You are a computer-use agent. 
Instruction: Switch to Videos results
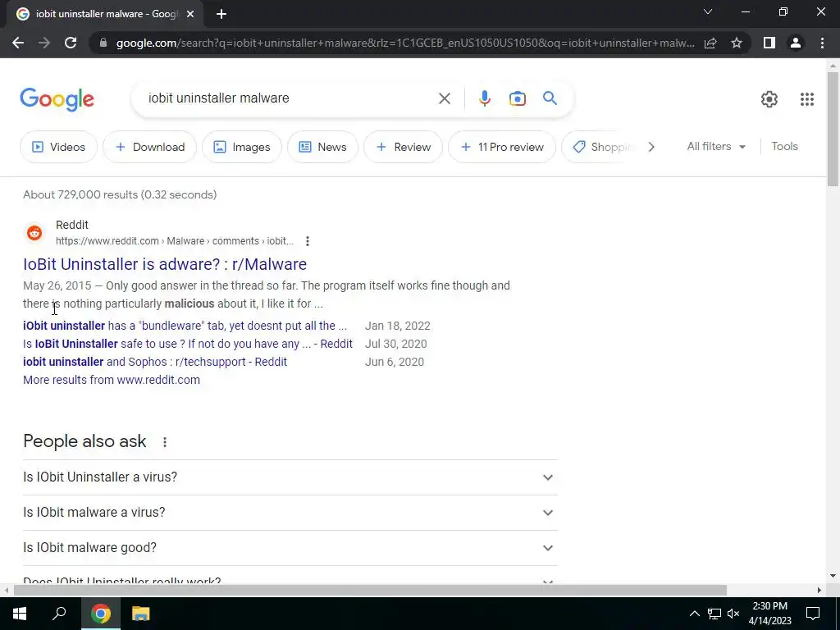pos(58,147)
